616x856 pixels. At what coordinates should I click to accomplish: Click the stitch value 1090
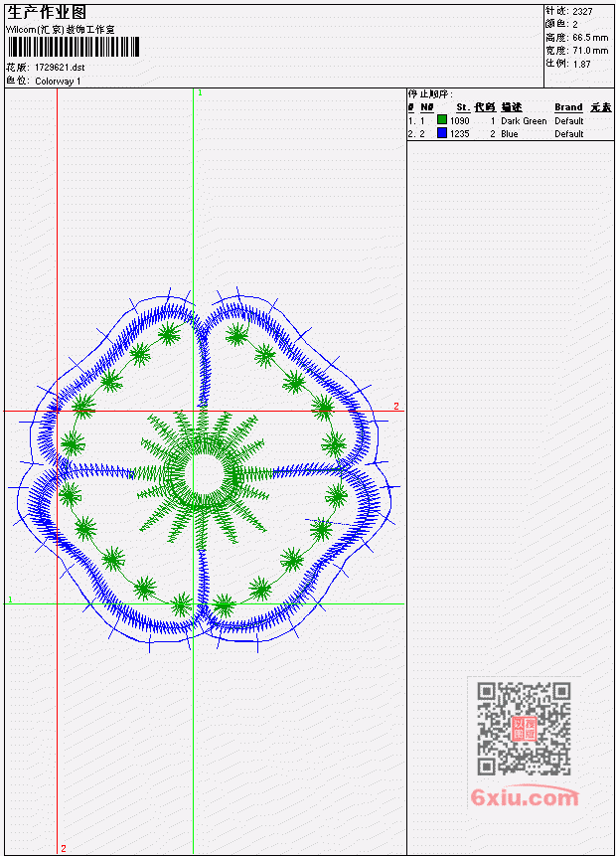[x=459, y=120]
